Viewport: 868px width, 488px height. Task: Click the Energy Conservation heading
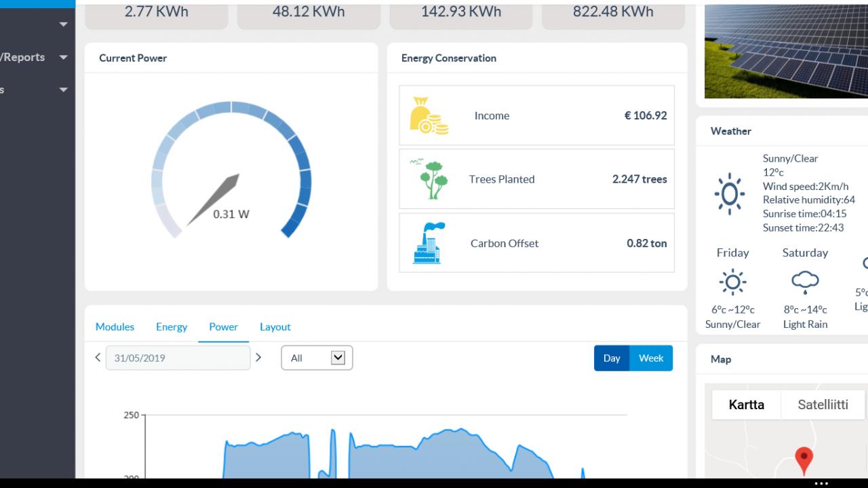click(x=449, y=58)
